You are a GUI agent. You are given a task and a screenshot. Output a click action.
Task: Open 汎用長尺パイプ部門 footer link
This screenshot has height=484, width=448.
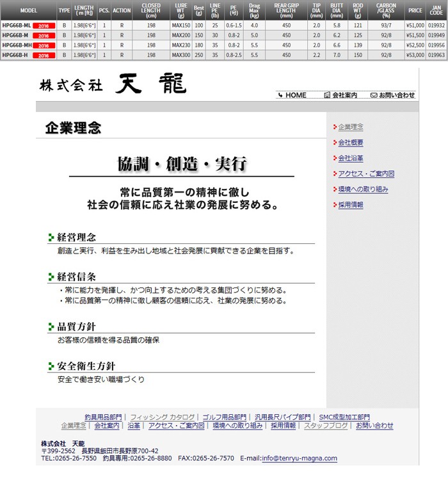283,417
